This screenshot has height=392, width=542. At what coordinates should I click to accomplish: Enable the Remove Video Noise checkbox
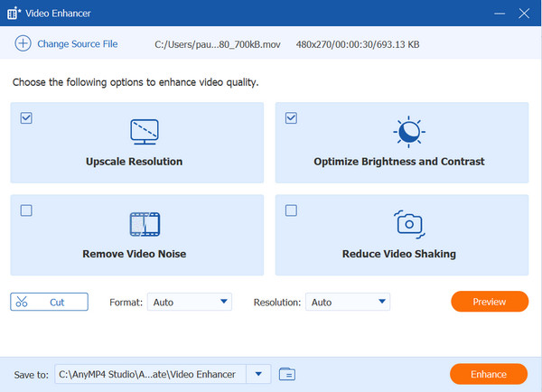click(26, 210)
